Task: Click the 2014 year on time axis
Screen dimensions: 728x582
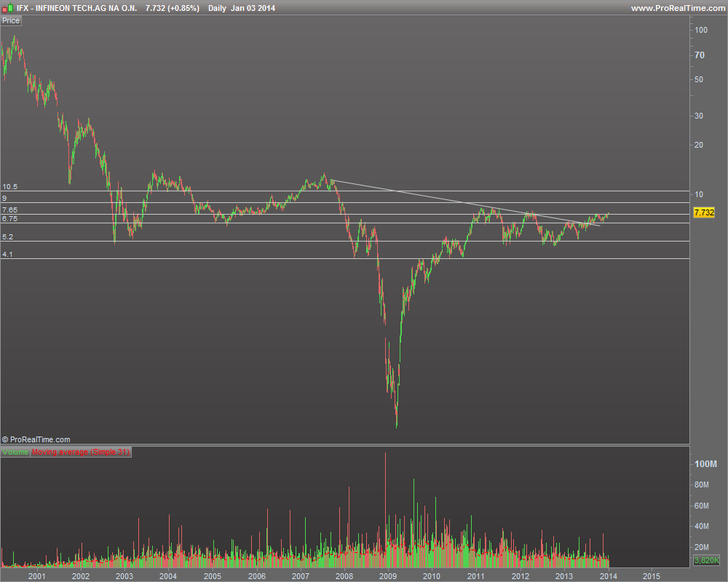Action: point(608,576)
